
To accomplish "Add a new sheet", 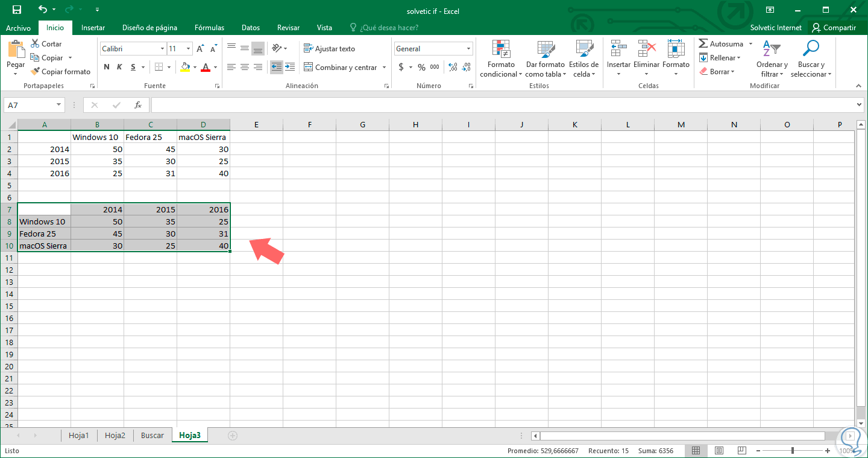I will (x=233, y=436).
